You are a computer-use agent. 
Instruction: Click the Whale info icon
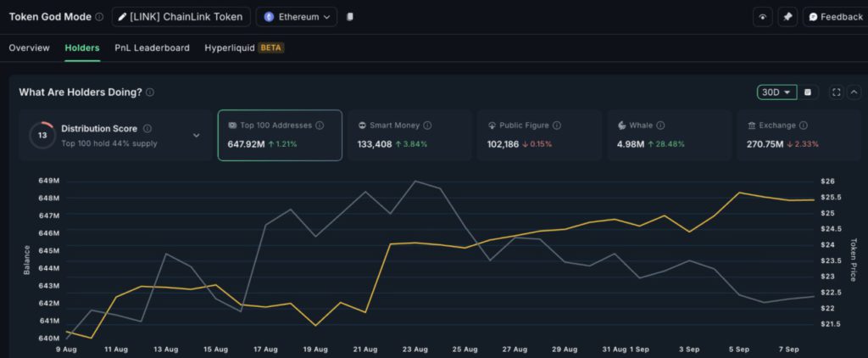[x=660, y=126]
